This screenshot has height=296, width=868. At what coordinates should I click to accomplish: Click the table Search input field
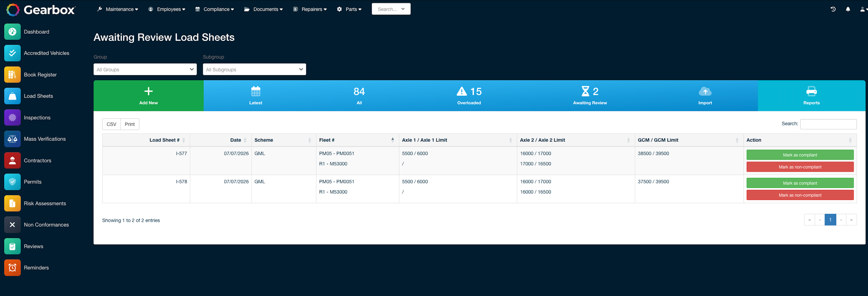(x=828, y=124)
